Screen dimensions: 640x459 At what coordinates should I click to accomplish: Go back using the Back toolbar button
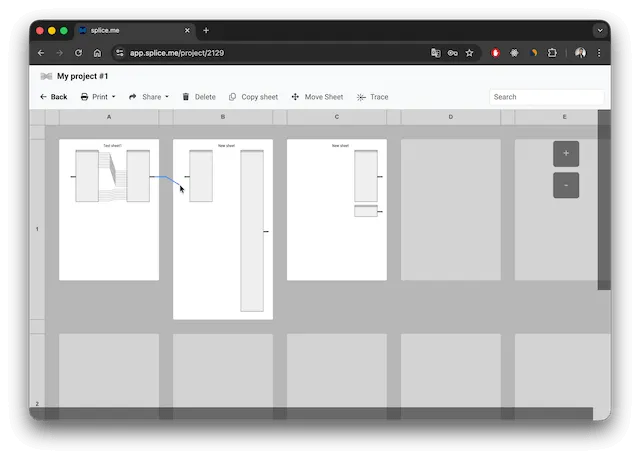click(x=53, y=97)
